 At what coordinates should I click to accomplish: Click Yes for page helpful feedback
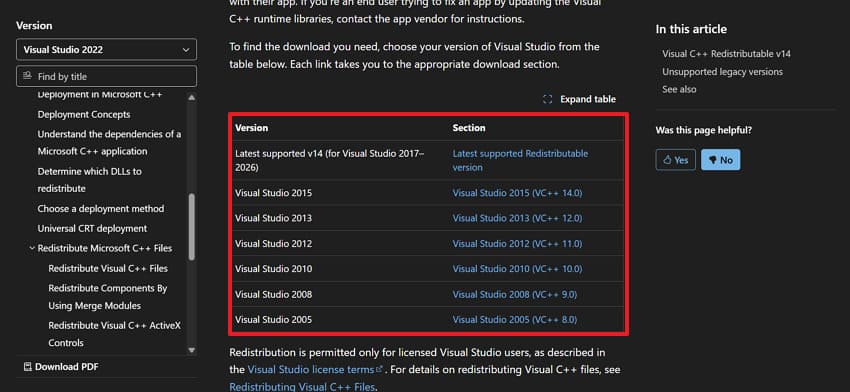[x=675, y=160]
